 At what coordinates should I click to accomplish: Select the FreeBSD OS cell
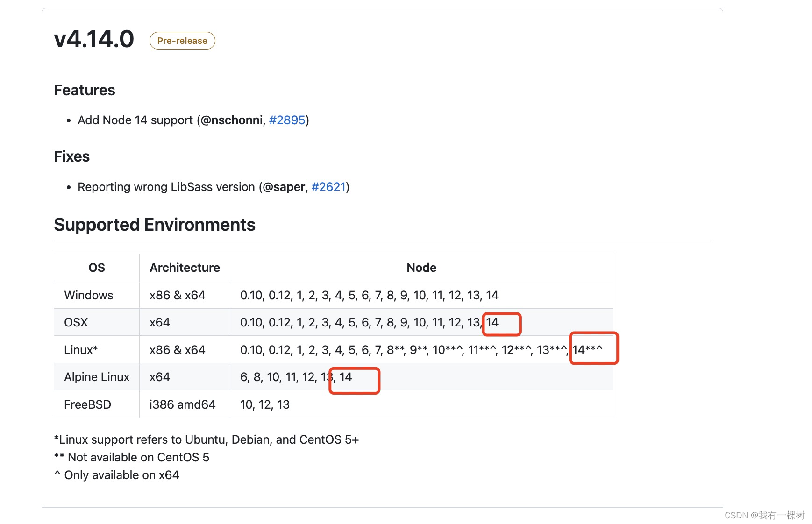[x=97, y=404]
